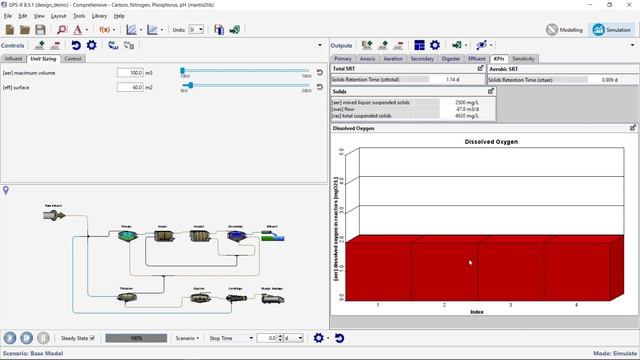Click the gray swap arrows icon in Controls

(129, 45)
